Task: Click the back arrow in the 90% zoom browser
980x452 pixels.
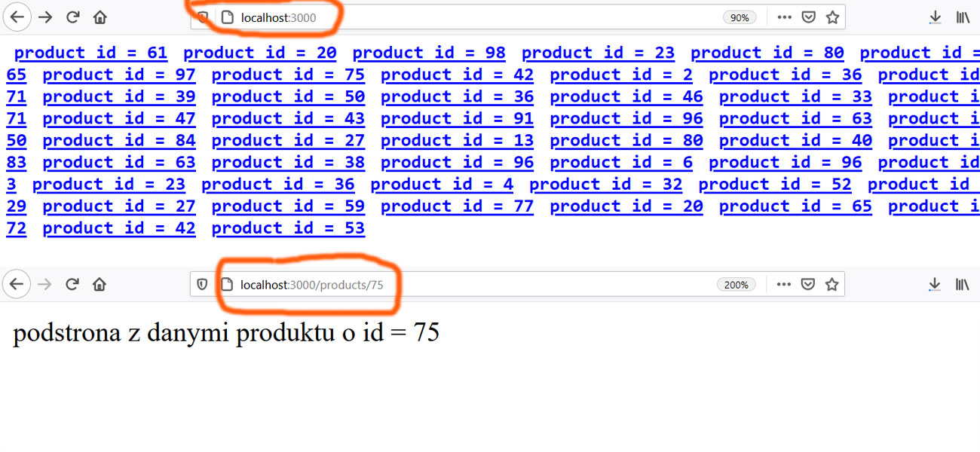Action: (x=17, y=17)
